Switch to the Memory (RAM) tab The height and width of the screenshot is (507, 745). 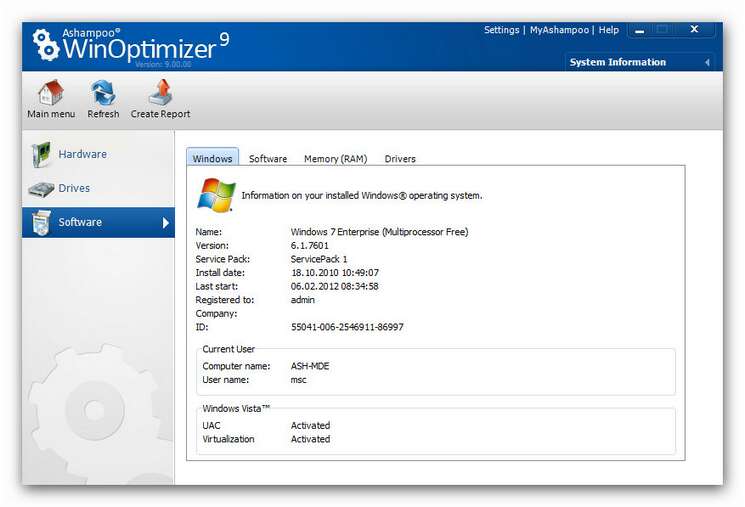pos(335,159)
